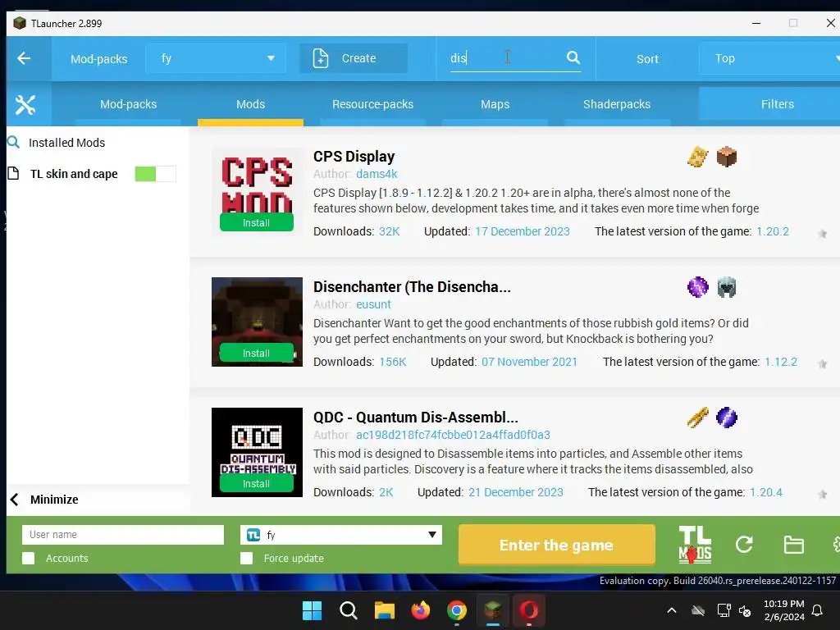Launch Google Chrome from taskbar
The image size is (840, 630).
pyautogui.click(x=456, y=610)
